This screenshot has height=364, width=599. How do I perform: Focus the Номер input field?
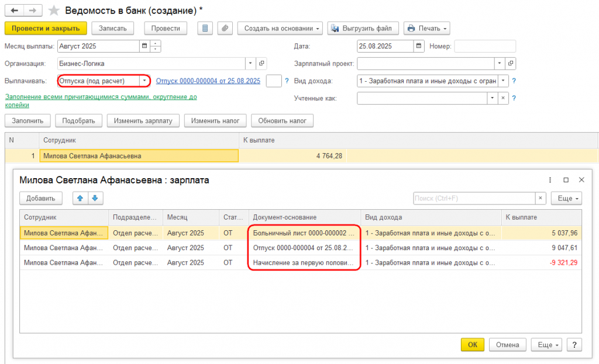click(x=485, y=46)
